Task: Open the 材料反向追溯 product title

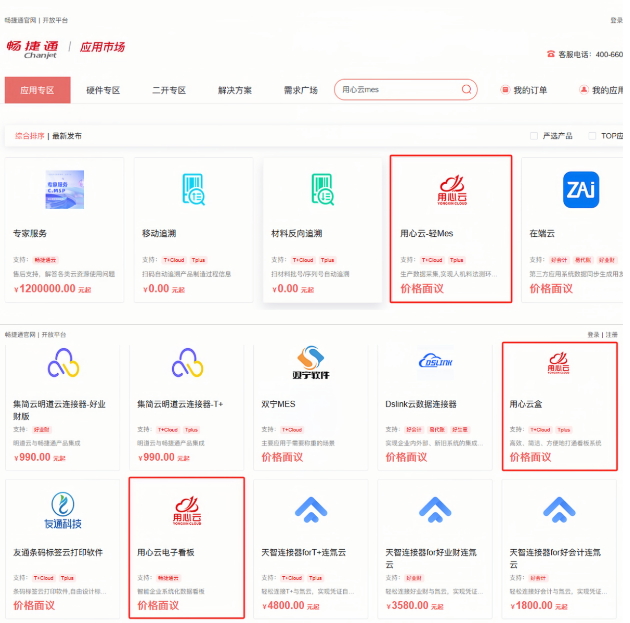Action: (x=297, y=233)
